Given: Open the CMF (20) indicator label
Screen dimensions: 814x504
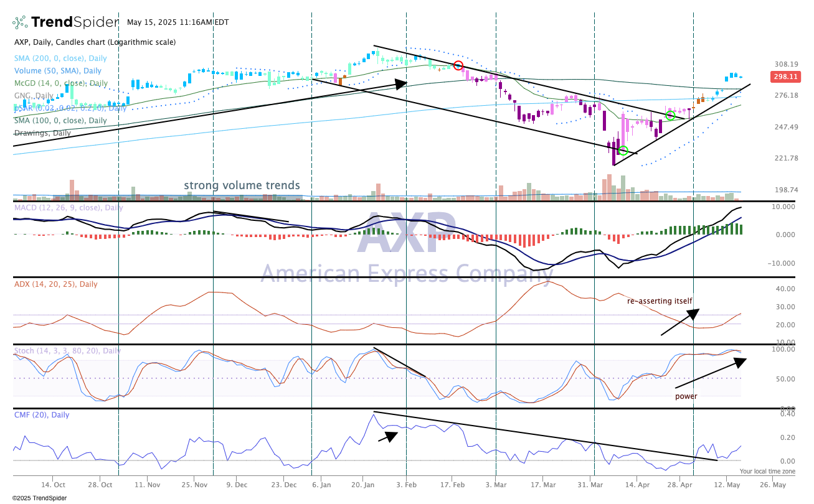Looking at the screenshot, I should pos(41,414).
